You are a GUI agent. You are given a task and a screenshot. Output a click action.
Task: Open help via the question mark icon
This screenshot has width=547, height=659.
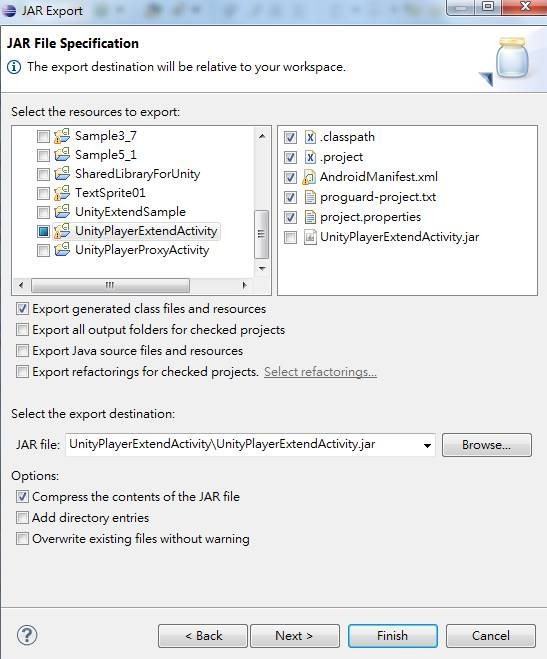tap(27, 635)
